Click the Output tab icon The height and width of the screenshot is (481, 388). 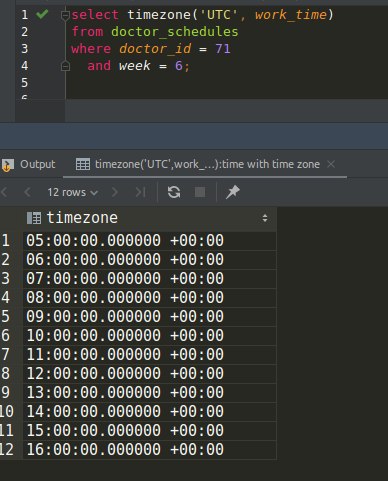point(7,165)
